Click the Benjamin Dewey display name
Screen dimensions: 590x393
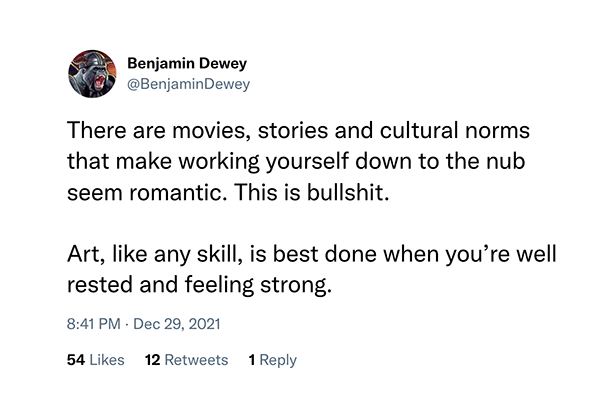pyautogui.click(x=187, y=63)
